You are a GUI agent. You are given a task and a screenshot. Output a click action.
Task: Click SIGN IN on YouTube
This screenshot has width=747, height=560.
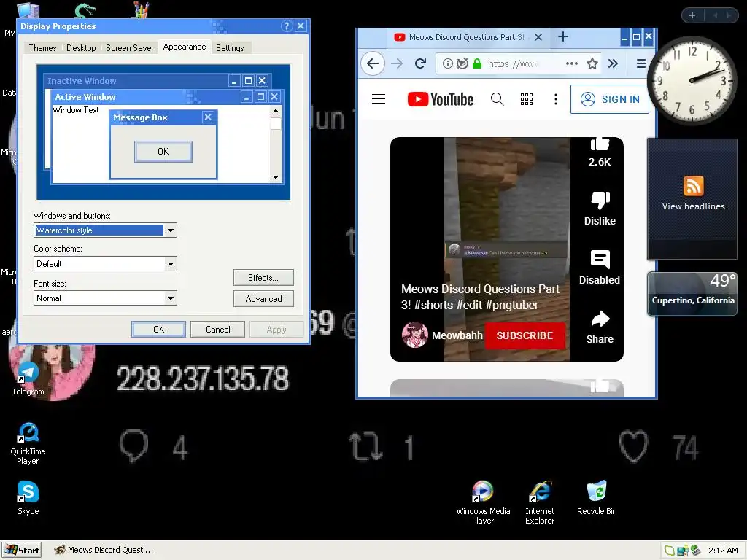(610, 99)
